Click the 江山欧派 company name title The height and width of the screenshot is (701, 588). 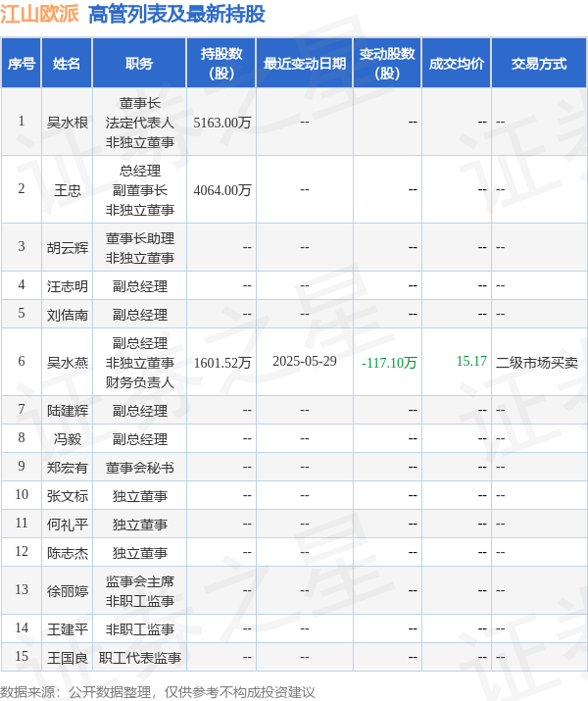[x=39, y=15]
